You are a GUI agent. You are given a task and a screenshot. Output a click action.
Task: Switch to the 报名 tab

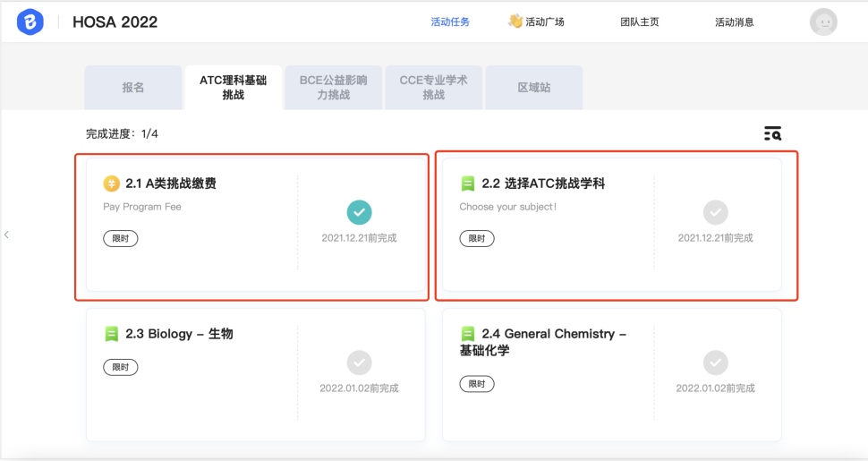click(x=132, y=88)
